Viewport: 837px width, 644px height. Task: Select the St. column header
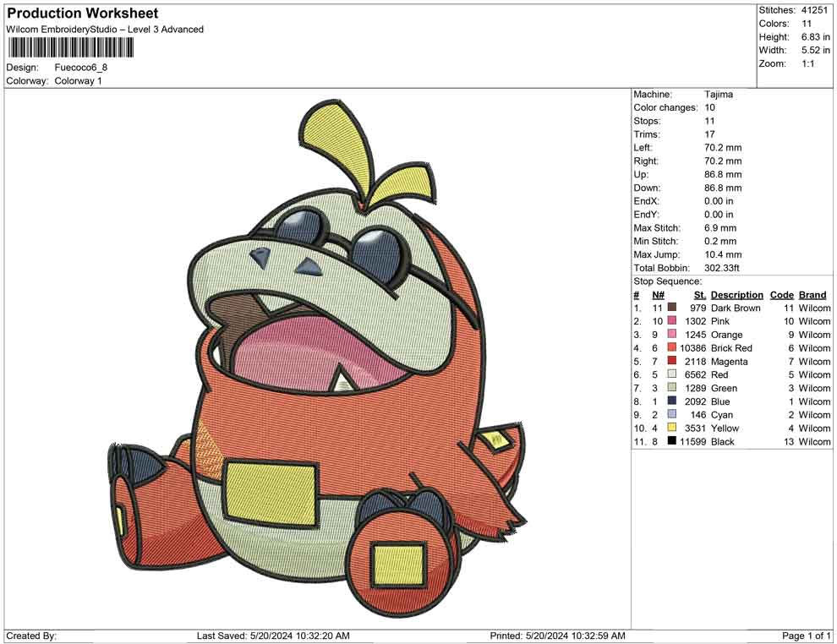click(x=700, y=295)
